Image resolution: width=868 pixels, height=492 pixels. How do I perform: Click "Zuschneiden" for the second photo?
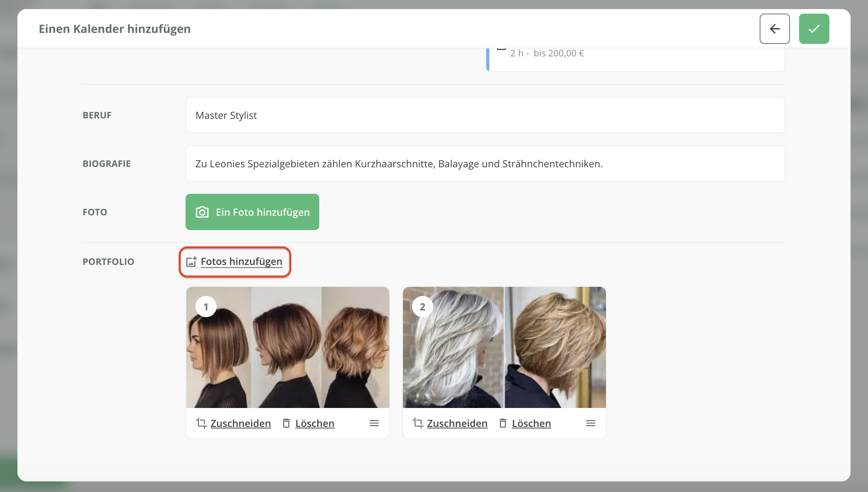click(457, 423)
